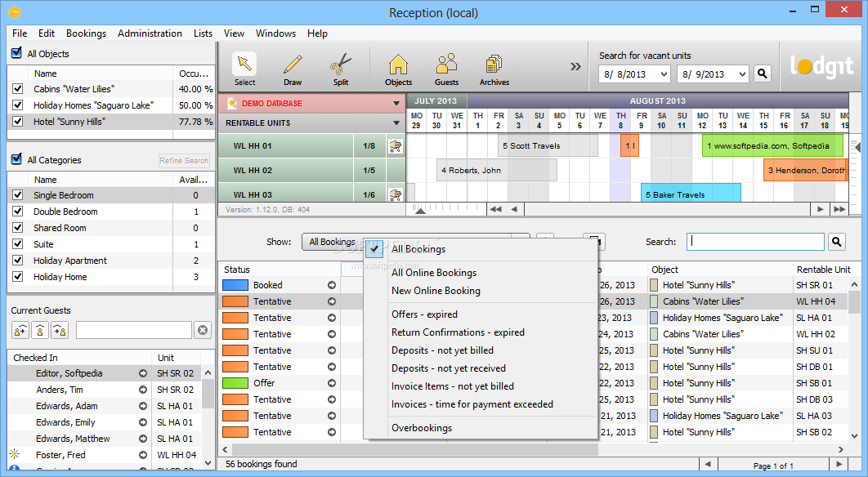Clear the current guests filter field
Image resolution: width=868 pixels, height=477 pixels.
(203, 330)
